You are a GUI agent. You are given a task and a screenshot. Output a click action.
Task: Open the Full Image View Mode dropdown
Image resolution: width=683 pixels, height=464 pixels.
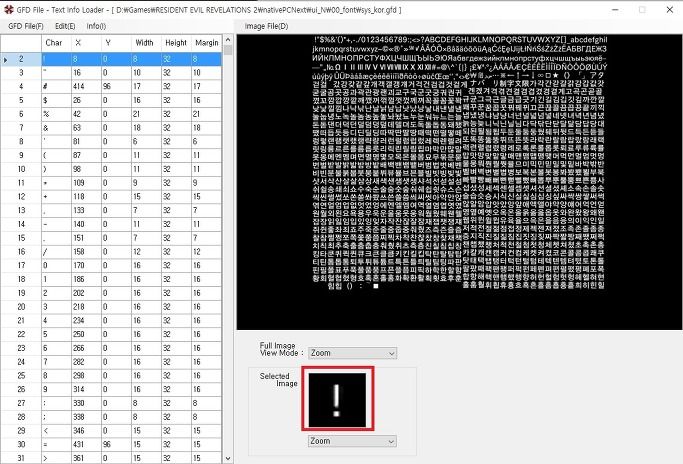click(x=352, y=353)
